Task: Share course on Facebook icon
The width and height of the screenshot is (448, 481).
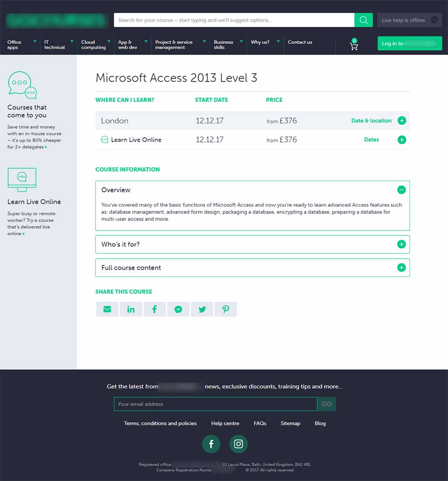Action: [155, 309]
